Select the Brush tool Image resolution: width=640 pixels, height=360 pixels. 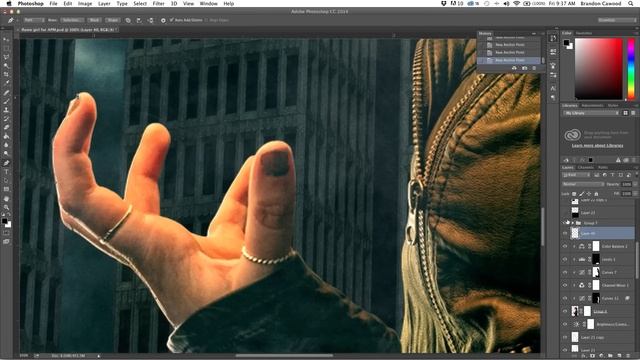point(6,101)
